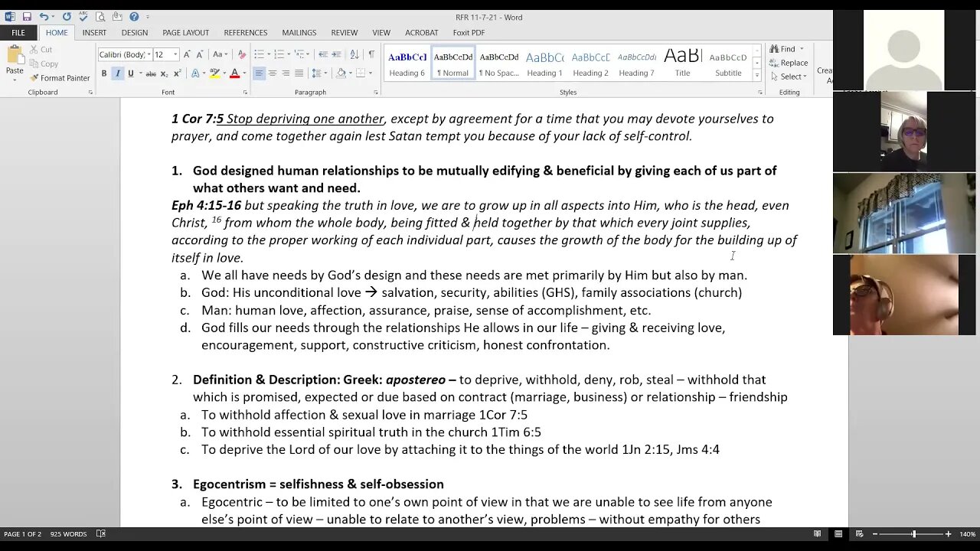Switch to the REFERENCES tab
This screenshot has height=551, width=980.
[245, 33]
